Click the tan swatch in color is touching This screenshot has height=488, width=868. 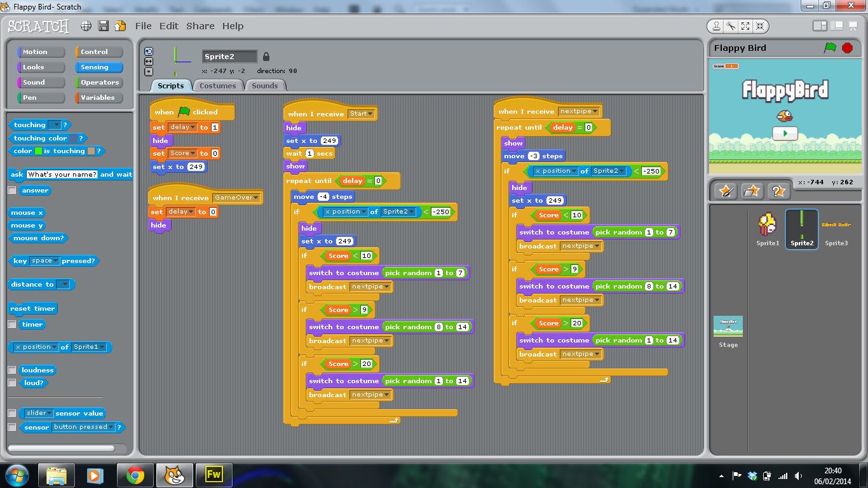pos(91,151)
